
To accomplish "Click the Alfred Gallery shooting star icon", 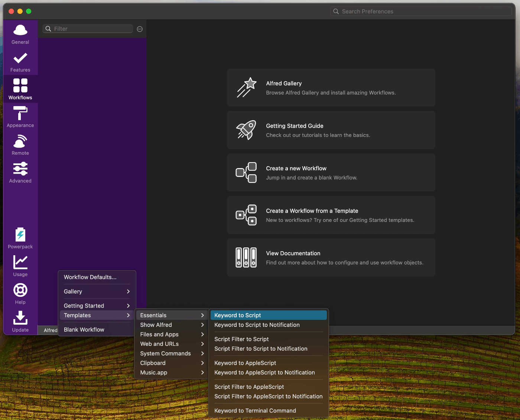I will [x=247, y=88].
